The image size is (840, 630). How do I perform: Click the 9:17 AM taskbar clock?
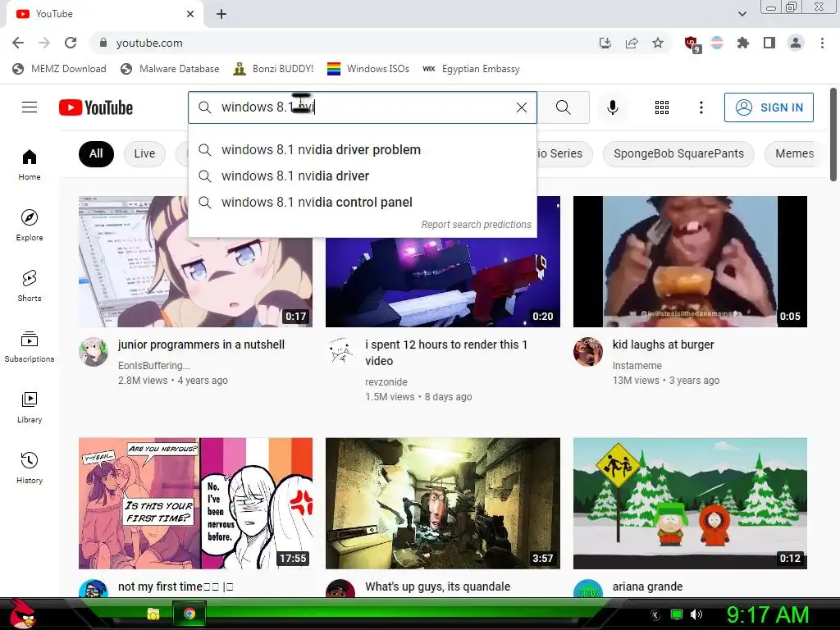click(767, 614)
